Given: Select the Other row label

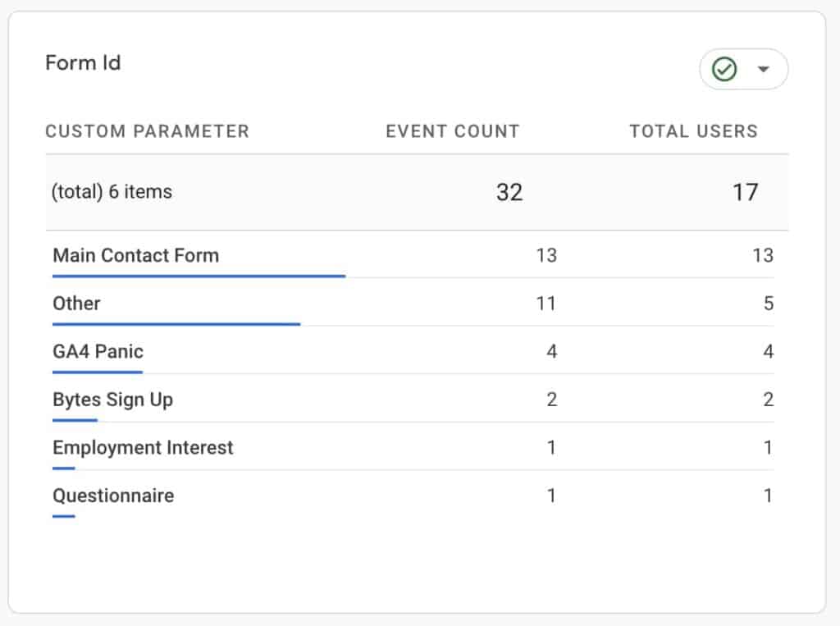Looking at the screenshot, I should pos(76,304).
